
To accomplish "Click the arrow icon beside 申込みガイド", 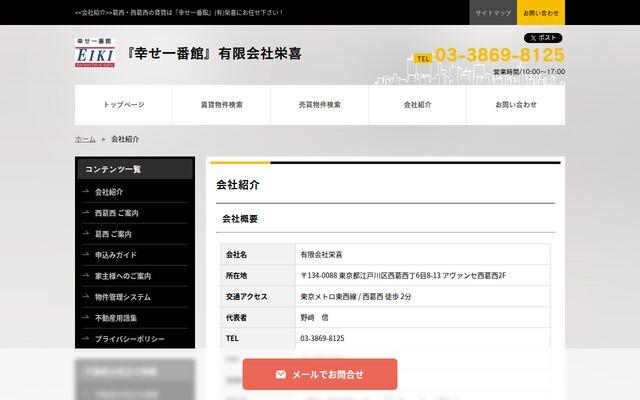I will pyautogui.click(x=86, y=255).
